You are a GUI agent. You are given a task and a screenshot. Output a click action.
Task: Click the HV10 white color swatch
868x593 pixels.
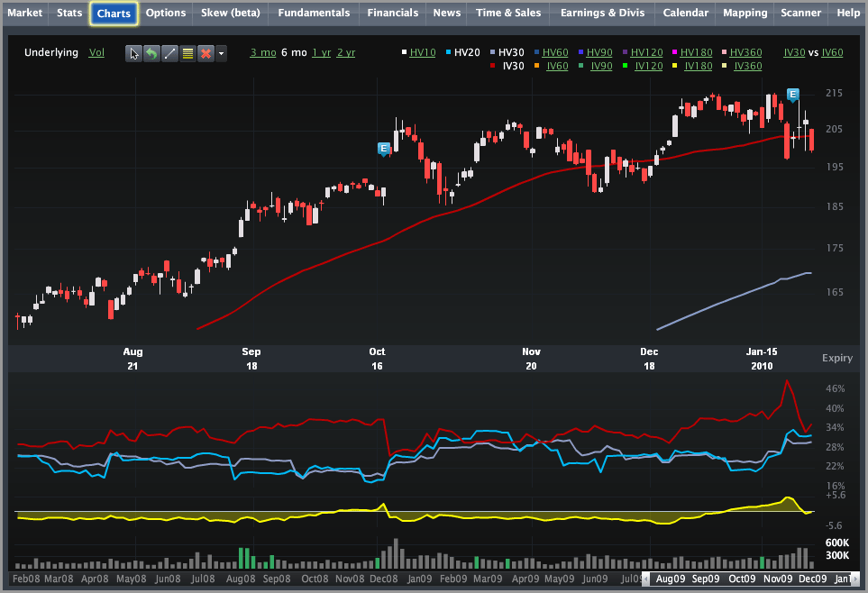pyautogui.click(x=404, y=52)
